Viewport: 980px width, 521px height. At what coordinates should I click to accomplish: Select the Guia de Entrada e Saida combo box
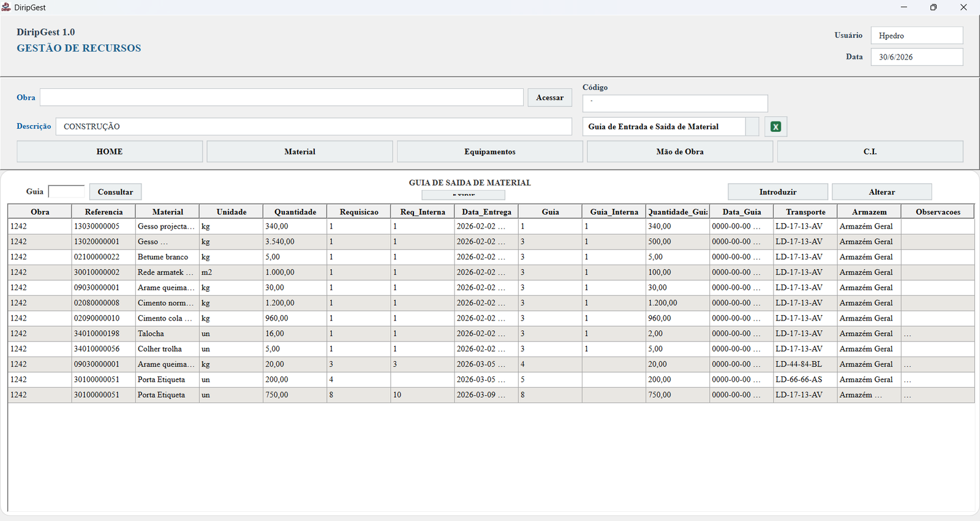coord(671,126)
